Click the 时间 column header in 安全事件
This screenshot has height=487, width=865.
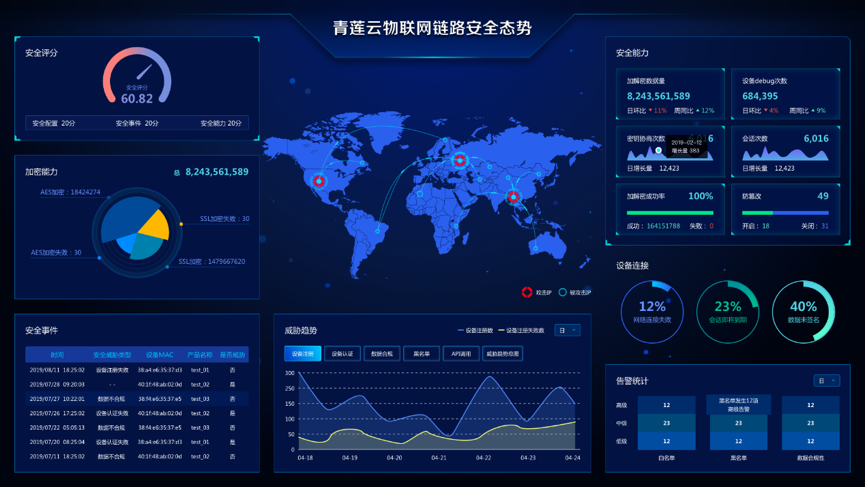pos(57,355)
